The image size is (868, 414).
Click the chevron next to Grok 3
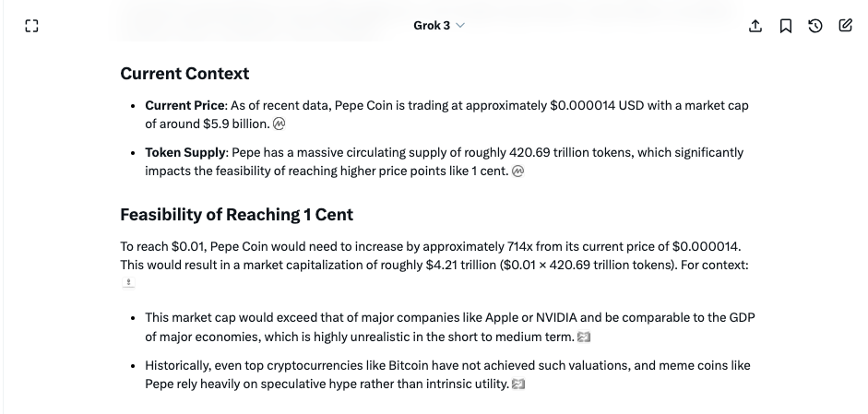[460, 26]
